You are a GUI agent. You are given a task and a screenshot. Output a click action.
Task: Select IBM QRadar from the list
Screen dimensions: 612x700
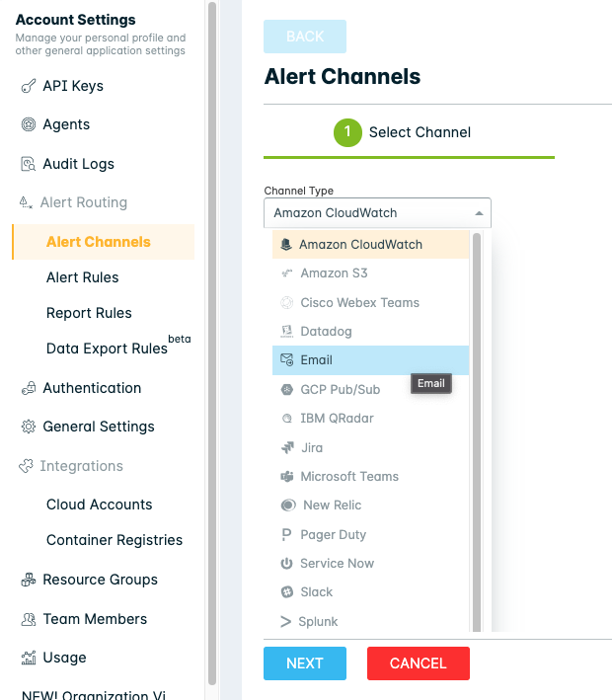tap(370, 419)
